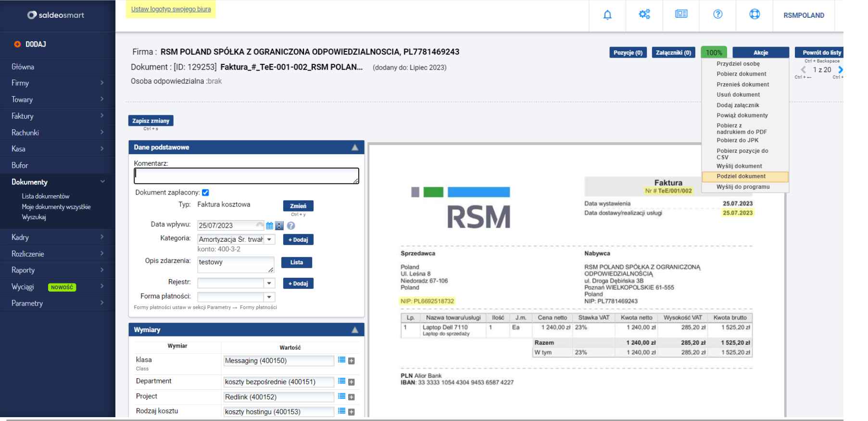The image size is (868, 421).
Task: Open the help question mark icon
Action: pos(717,14)
